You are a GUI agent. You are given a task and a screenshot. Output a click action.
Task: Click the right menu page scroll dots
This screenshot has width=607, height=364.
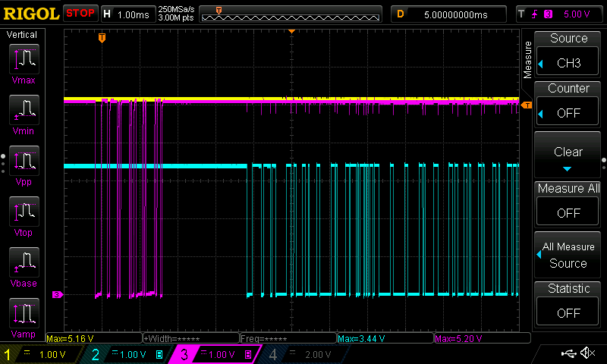click(x=604, y=164)
